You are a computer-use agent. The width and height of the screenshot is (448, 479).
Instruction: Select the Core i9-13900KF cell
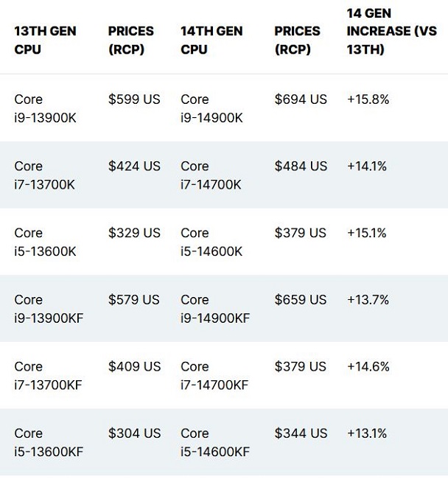coord(49,309)
